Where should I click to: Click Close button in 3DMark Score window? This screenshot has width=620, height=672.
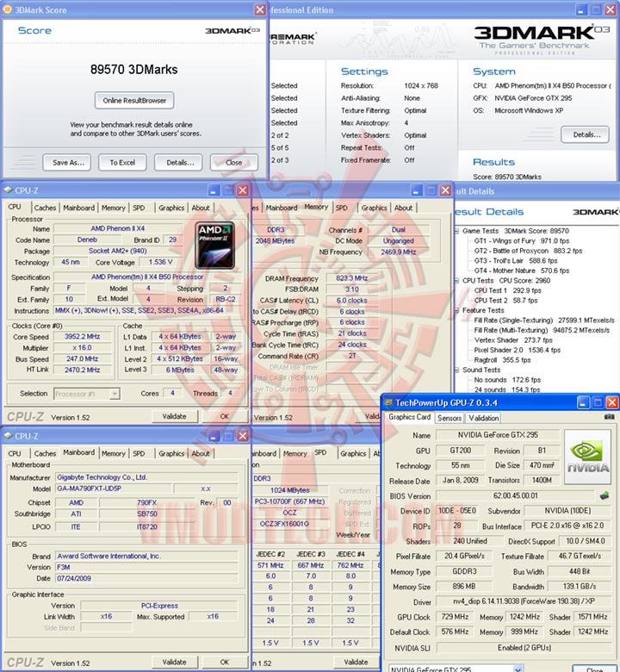coord(234,163)
